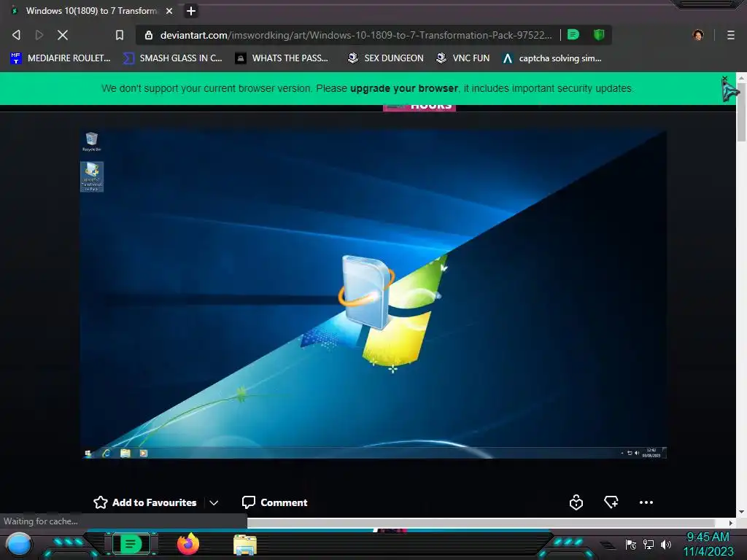747x560 pixels.
Task: Open WHATS THE PASS... bookmark
Action: pos(282,58)
